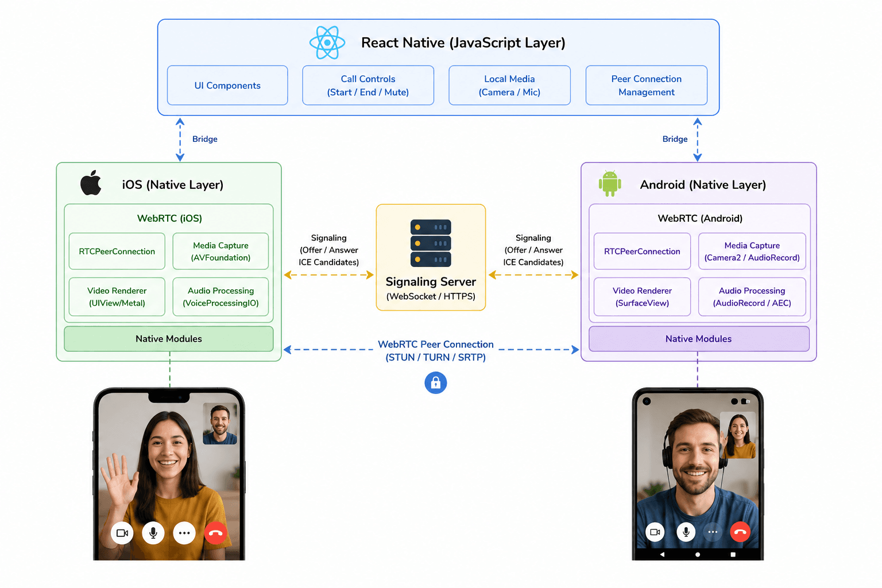The image size is (882, 588).
Task: End the call on the iPhone
Action: point(215,533)
